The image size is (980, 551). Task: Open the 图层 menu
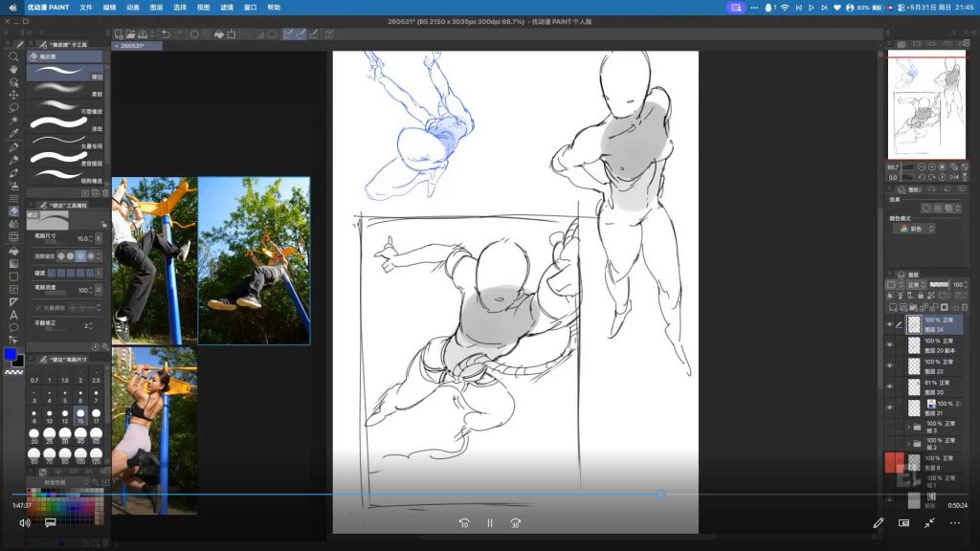click(x=156, y=8)
